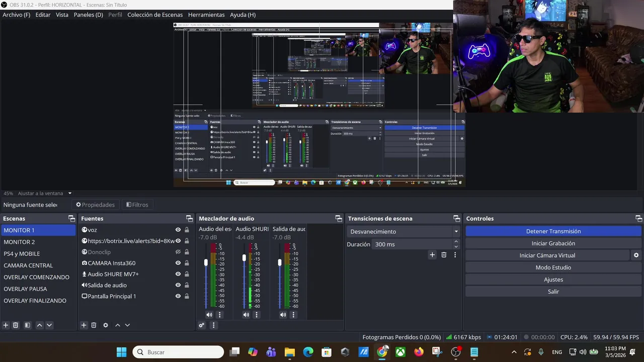Image resolution: width=644 pixels, height=362 pixels.
Task: Open Windows Start button on taskbar
Action: [x=122, y=352]
